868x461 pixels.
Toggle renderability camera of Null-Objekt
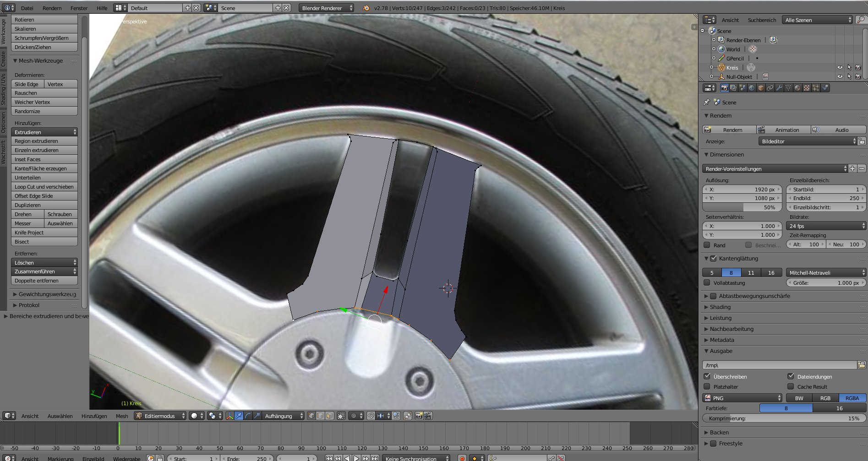pos(858,76)
